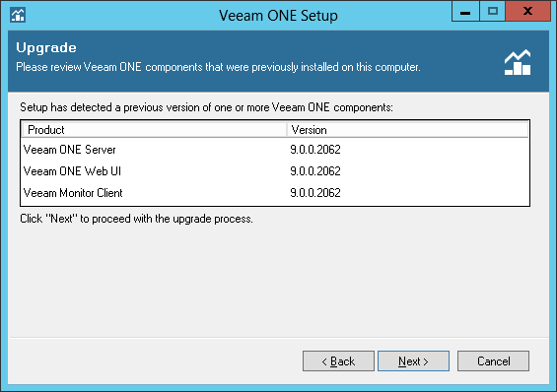Click the Veeam ONE Setup title text
The image size is (557, 392).
coord(278,16)
